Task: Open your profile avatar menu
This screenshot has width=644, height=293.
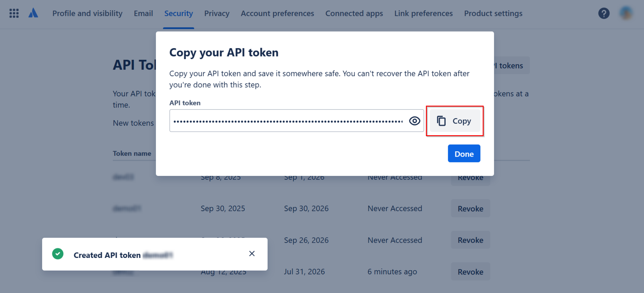Action: (x=625, y=13)
